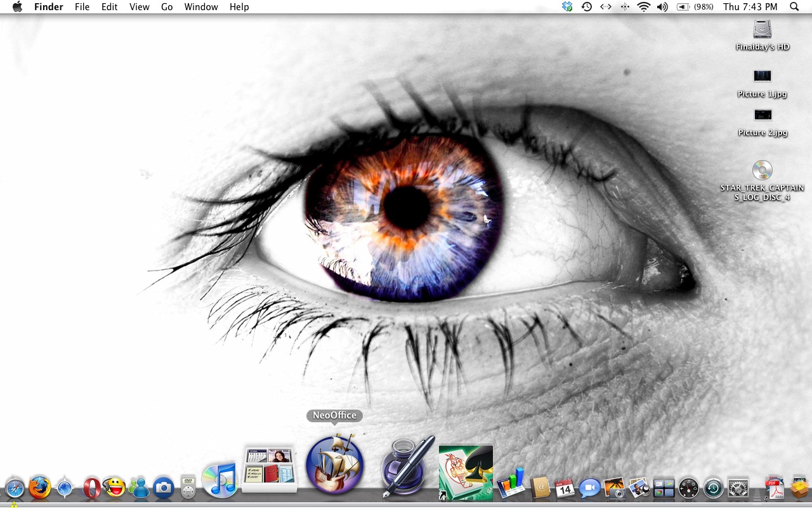Launch Preview from the dock
This screenshot has height=508, width=812.
(x=639, y=488)
